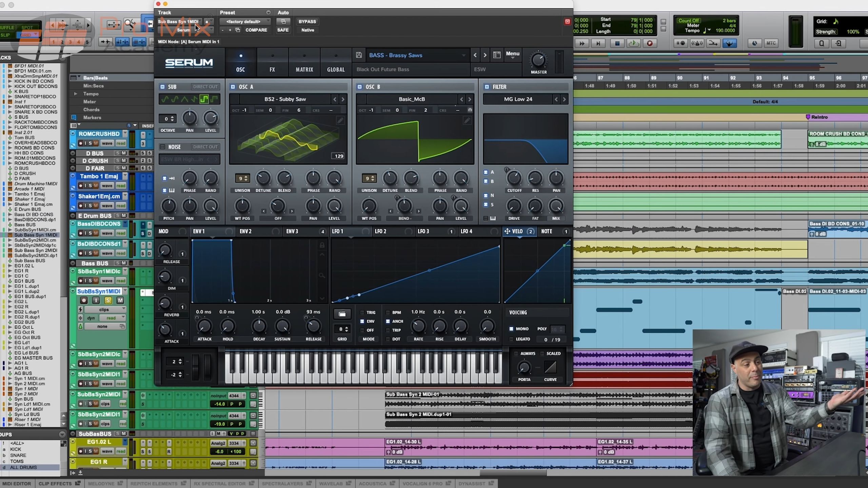Open the Serum Menu dropdown
This screenshot has width=868, height=488.
pyautogui.click(x=512, y=54)
